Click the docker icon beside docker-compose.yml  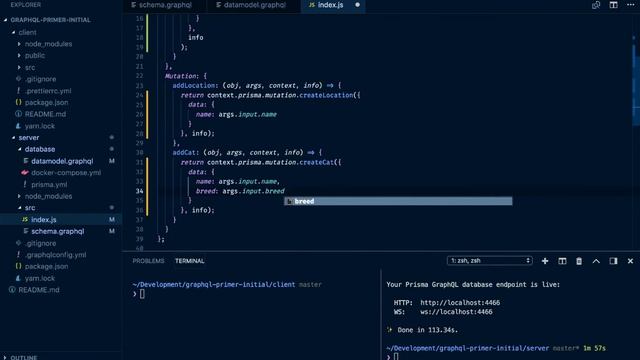[x=25, y=173]
